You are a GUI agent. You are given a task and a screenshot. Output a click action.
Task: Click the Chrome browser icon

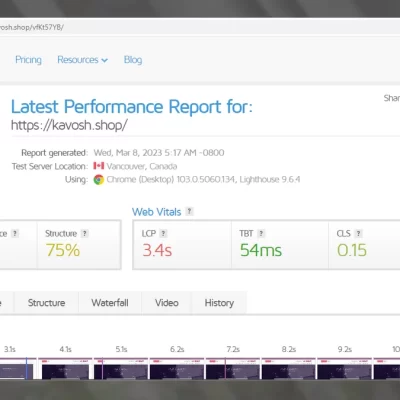99,180
